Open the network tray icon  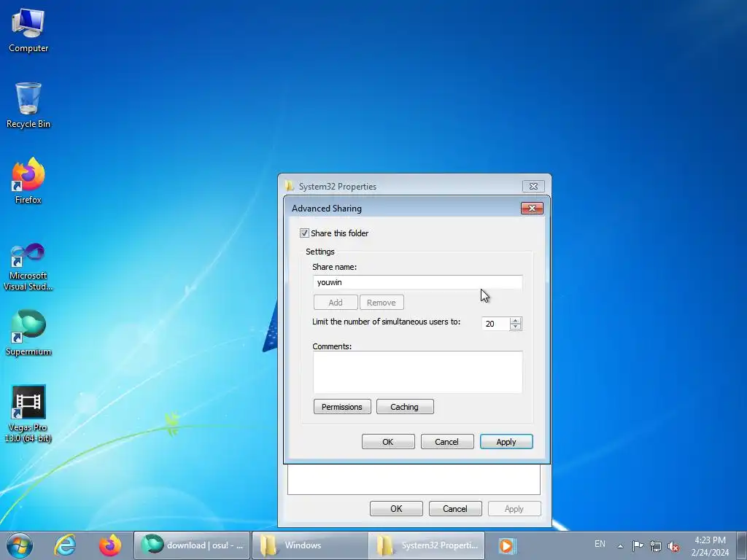tap(656, 546)
